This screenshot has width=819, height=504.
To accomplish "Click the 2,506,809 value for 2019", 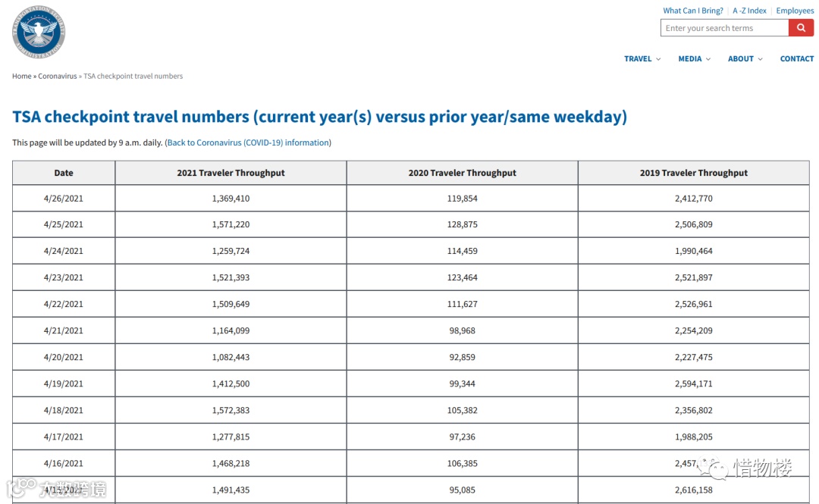I will click(694, 224).
